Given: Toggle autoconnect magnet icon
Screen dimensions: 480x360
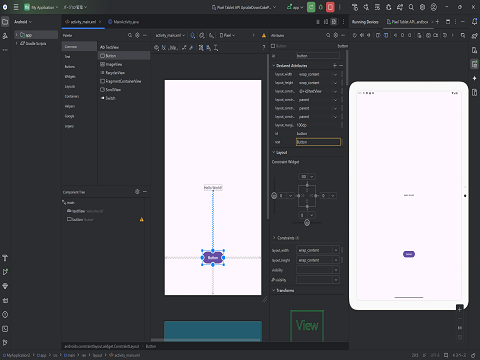Looking at the screenshot, I should [164, 48].
